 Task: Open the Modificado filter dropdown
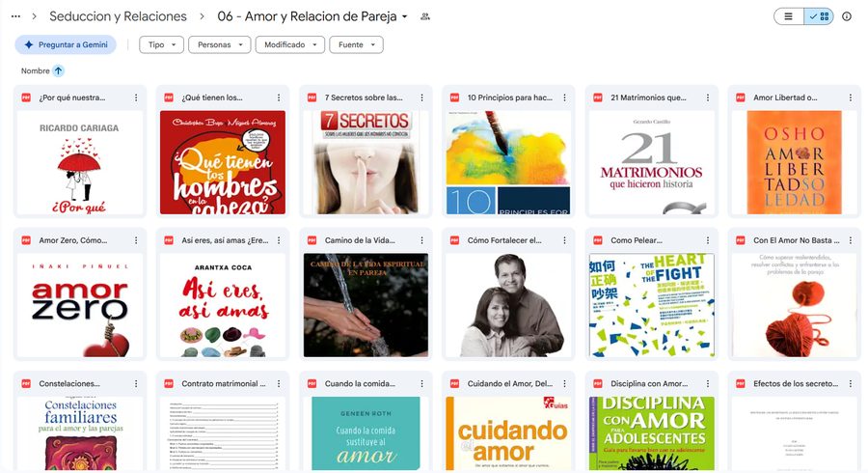290,44
